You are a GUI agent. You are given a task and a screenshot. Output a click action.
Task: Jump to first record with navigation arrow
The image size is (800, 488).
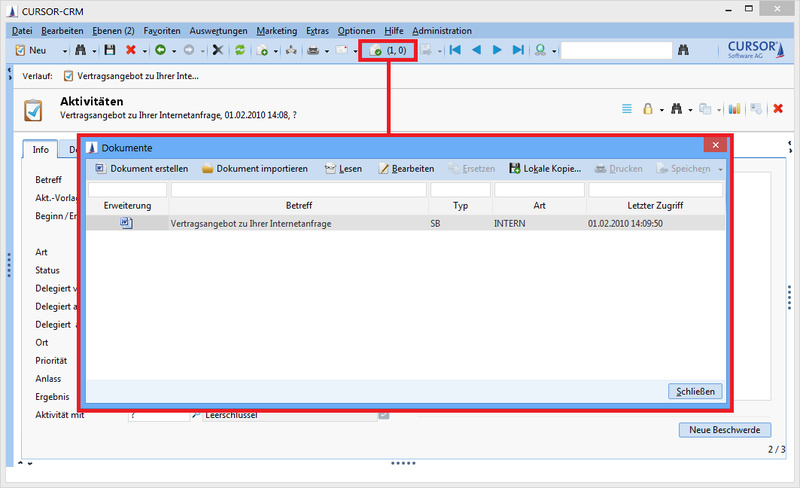pyautogui.click(x=455, y=50)
